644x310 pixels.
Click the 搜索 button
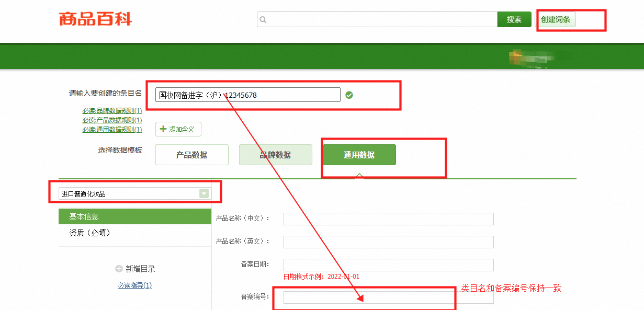click(x=514, y=19)
